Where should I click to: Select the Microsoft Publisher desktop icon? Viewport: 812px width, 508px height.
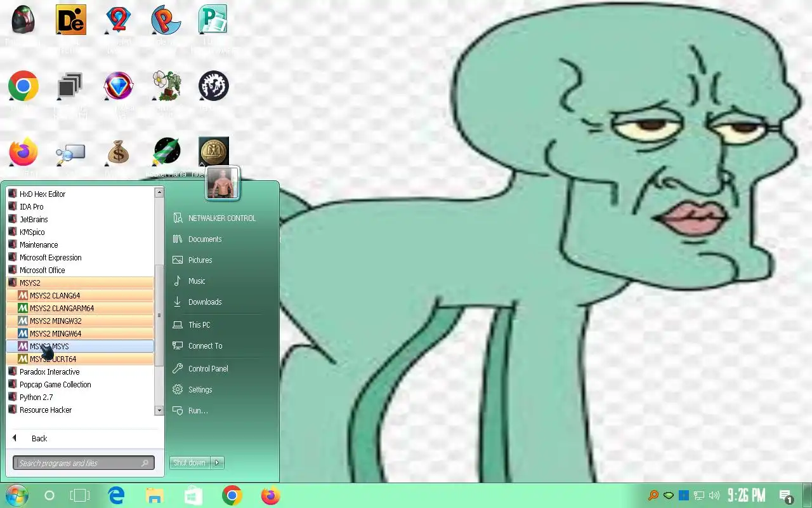[213, 20]
